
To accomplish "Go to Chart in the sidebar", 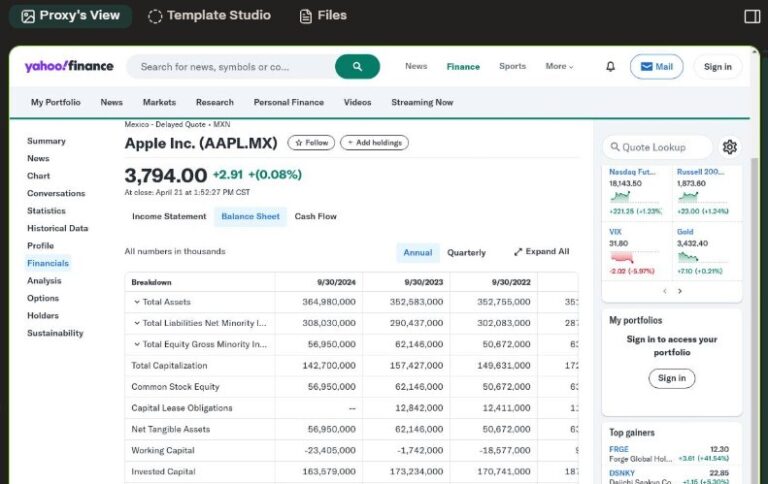I will click(x=38, y=176).
